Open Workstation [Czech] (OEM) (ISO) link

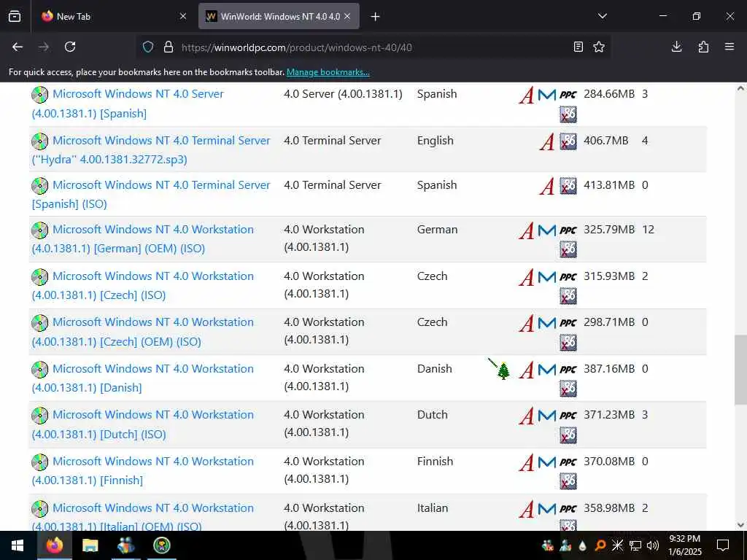pyautogui.click(x=143, y=332)
